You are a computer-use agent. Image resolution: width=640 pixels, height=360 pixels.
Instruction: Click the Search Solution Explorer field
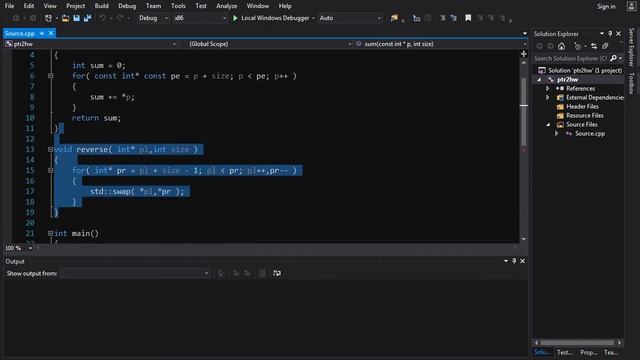click(571, 58)
